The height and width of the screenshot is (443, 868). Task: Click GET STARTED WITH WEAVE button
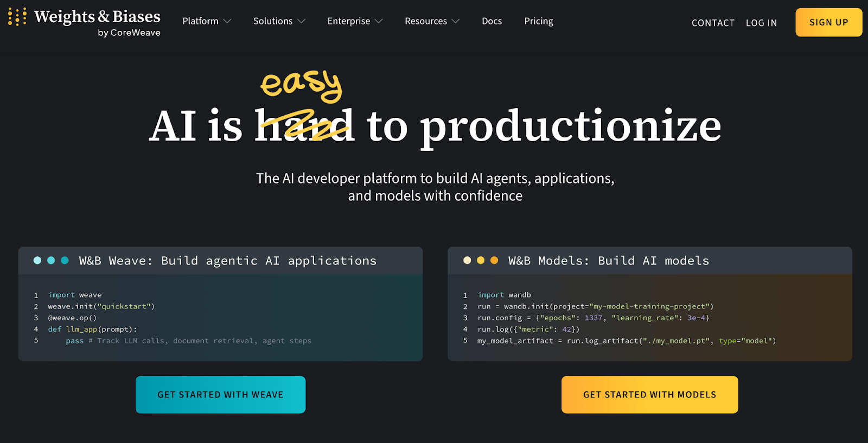tap(220, 395)
